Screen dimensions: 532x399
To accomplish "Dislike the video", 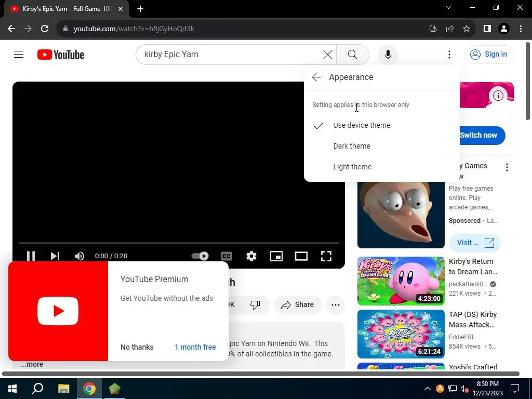I will tap(255, 304).
